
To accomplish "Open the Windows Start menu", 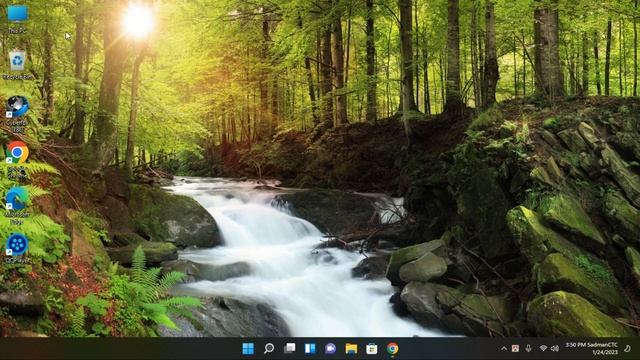I will (x=248, y=349).
